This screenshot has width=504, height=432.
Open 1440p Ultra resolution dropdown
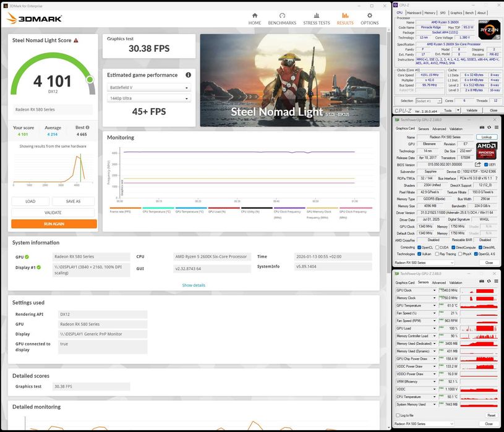click(x=149, y=98)
